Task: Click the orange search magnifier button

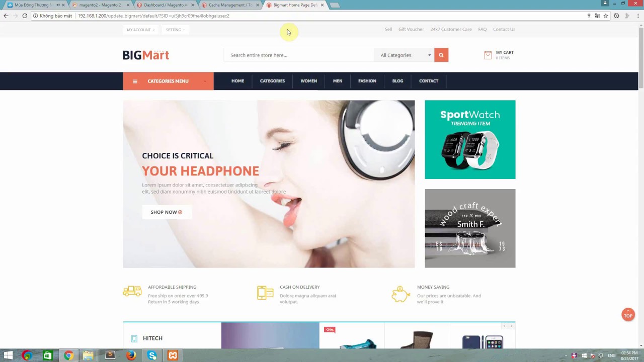Action: click(441, 55)
